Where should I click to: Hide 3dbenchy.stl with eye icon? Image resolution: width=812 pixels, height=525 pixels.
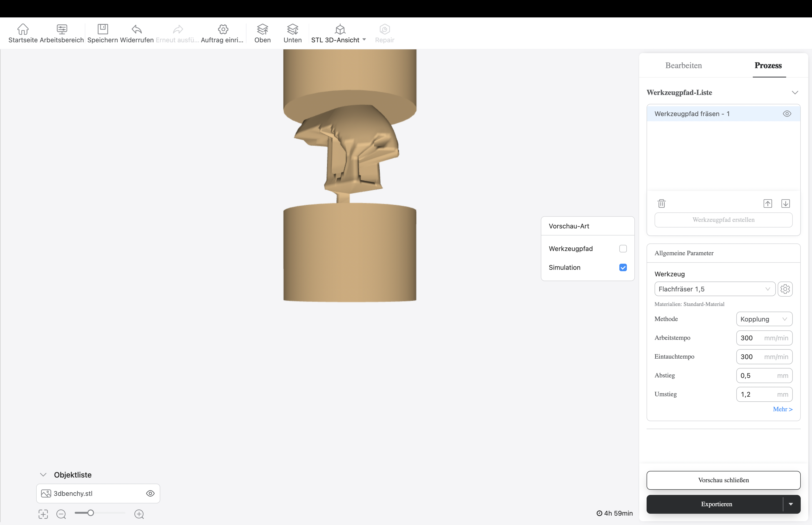click(x=150, y=493)
